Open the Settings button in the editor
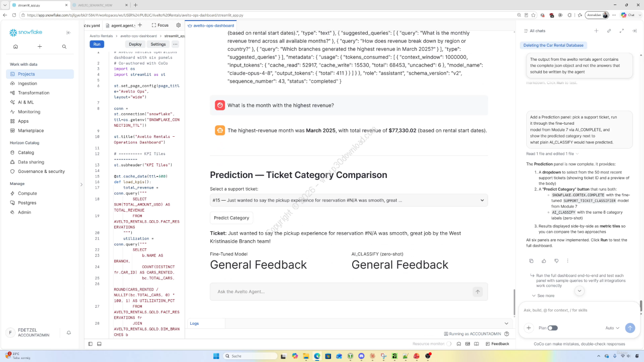Viewport: 644px width, 362px height. (x=158, y=44)
